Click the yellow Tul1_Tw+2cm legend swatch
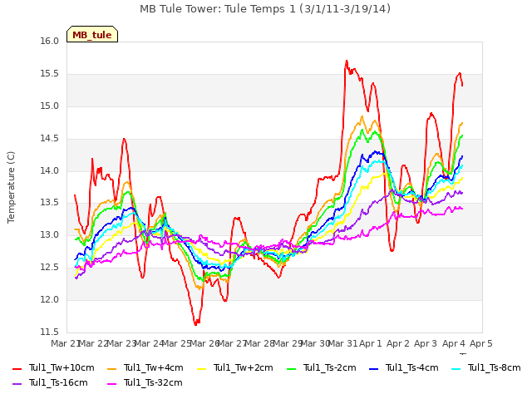Screen dimensions: 532x399 click(201, 368)
